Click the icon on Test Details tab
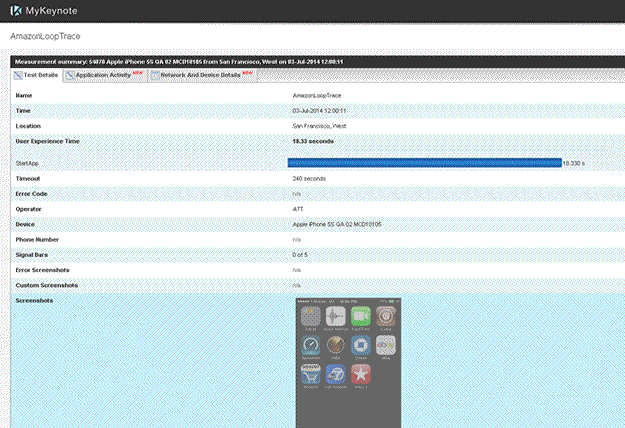Viewport: 625px width, 428px height. tap(18, 75)
